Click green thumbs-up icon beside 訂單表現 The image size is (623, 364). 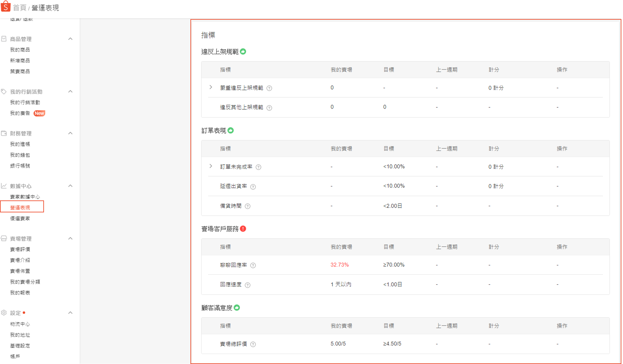[x=231, y=131]
